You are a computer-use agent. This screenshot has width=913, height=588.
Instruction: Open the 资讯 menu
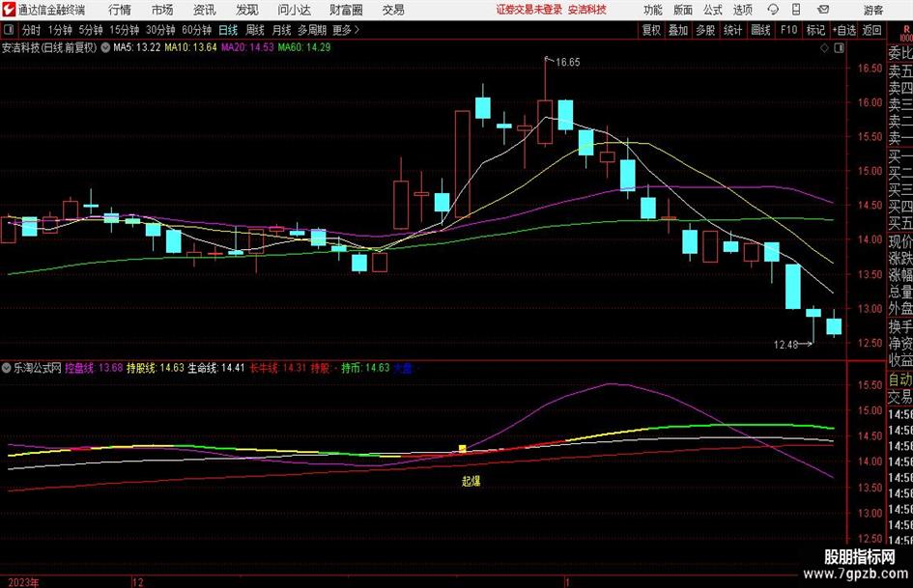point(205,10)
